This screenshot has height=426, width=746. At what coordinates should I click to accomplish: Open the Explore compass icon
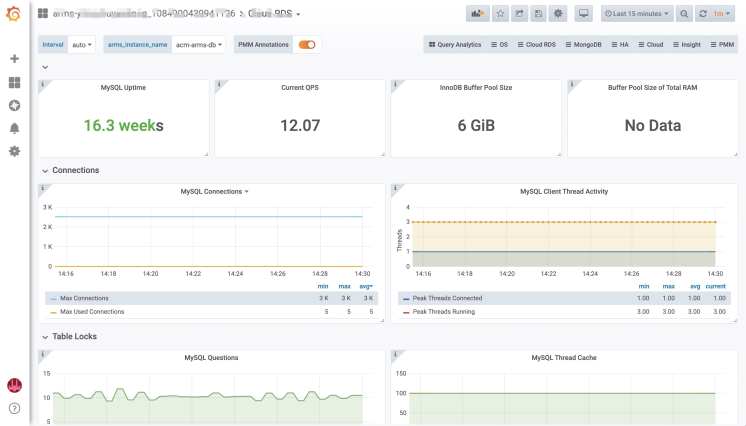pyautogui.click(x=15, y=105)
